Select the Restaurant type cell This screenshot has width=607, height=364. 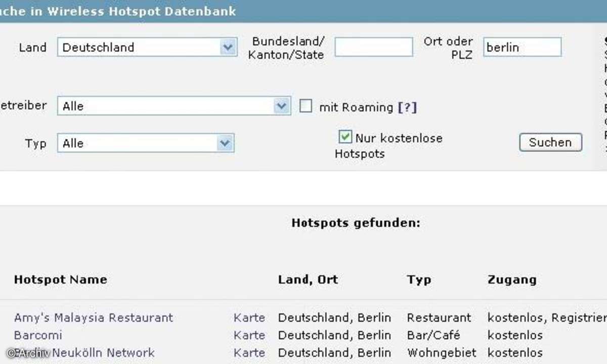pos(439,317)
